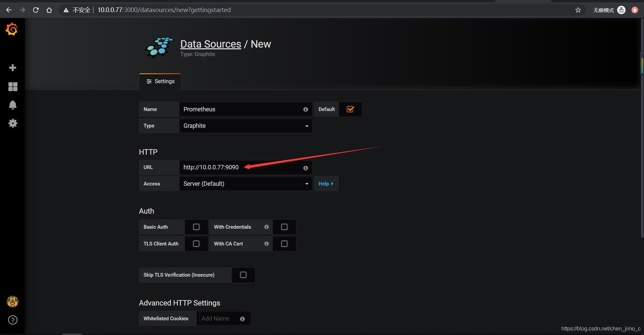Image resolution: width=644 pixels, height=335 pixels.
Task: Click the Graphite data source logo
Action: coord(159,47)
